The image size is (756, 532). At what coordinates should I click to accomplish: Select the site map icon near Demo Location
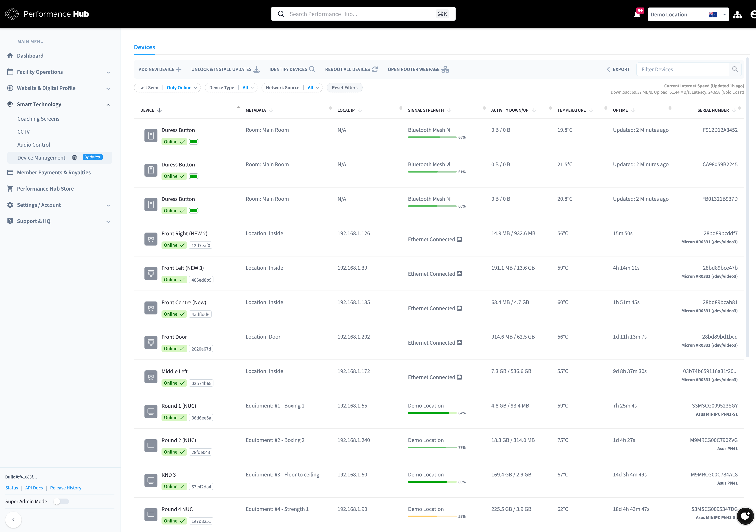738,14
